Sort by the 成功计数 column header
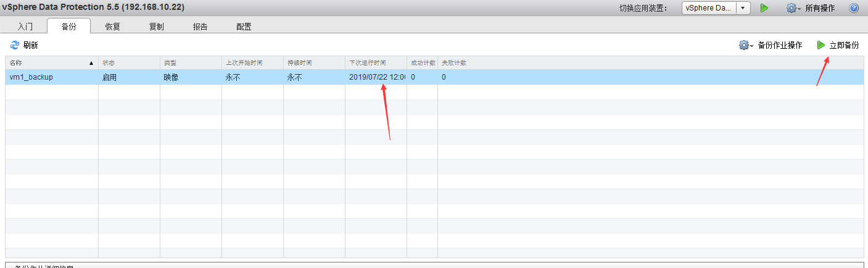Screen dimensions: 868x268 tap(422, 63)
